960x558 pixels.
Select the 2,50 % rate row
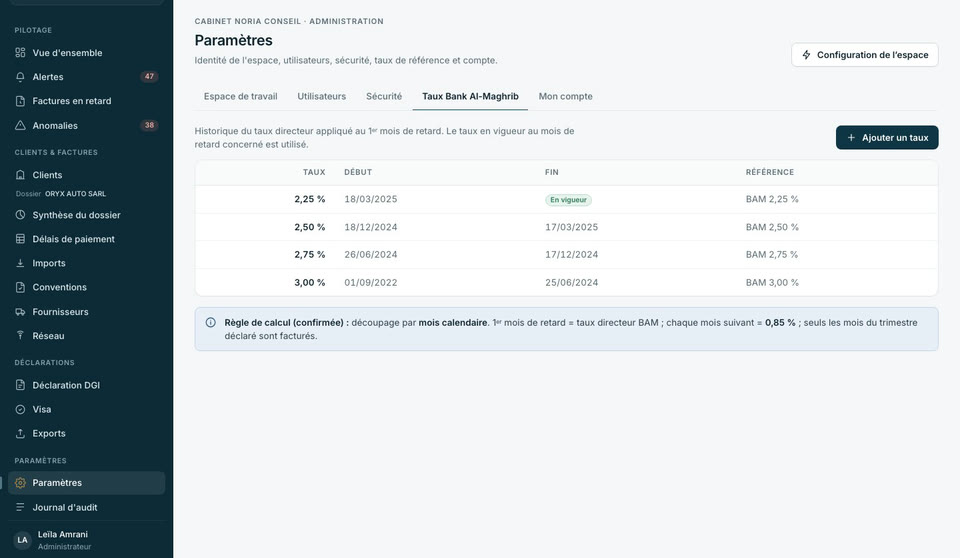coord(566,227)
